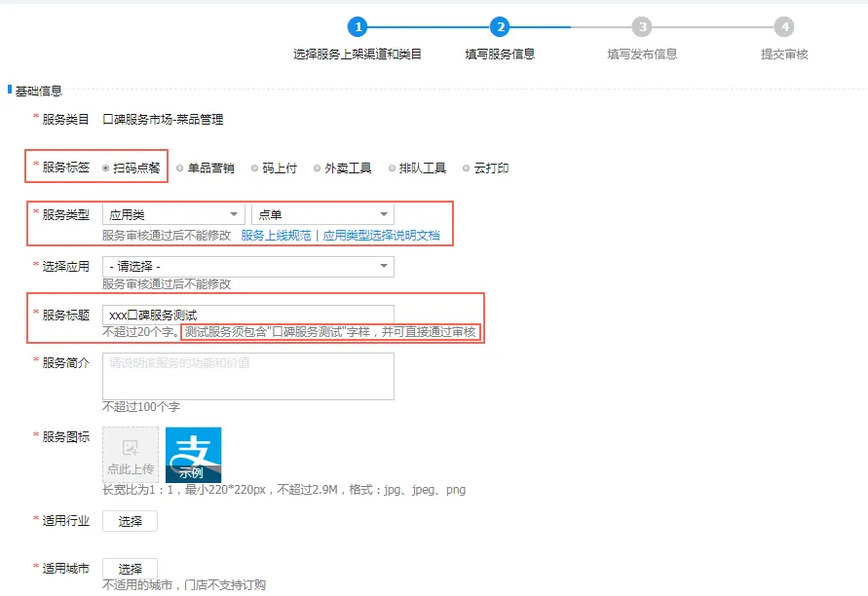
Task: Click the 服务标题 input field
Action: pos(248,315)
